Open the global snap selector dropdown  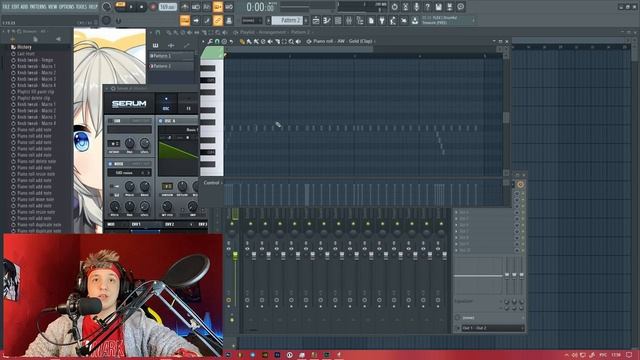tap(252, 20)
